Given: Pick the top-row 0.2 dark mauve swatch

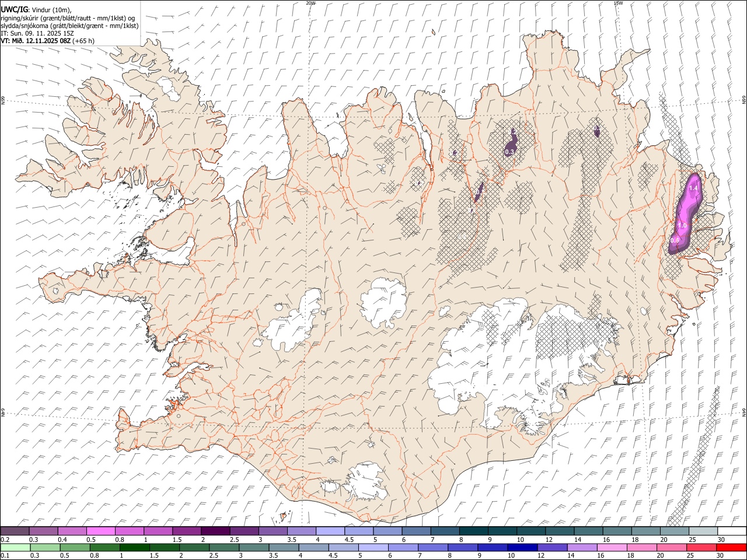Looking at the screenshot, I should (x=15, y=531).
